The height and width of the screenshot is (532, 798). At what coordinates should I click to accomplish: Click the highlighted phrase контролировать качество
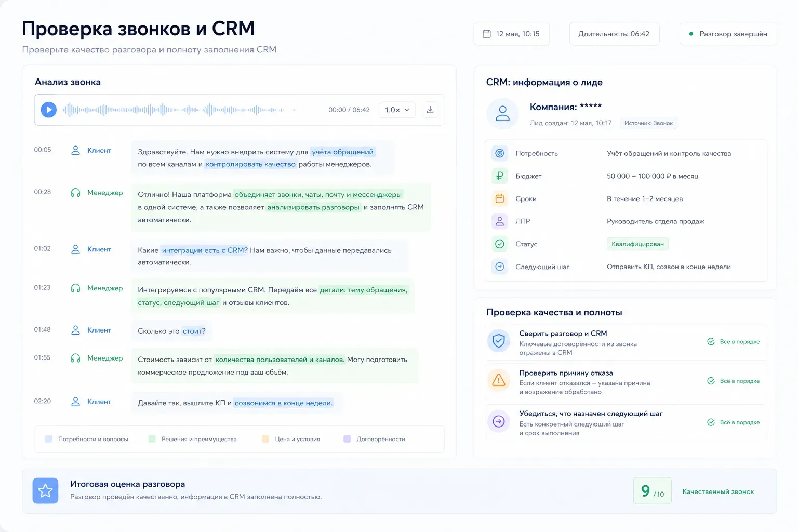pyautogui.click(x=250, y=164)
